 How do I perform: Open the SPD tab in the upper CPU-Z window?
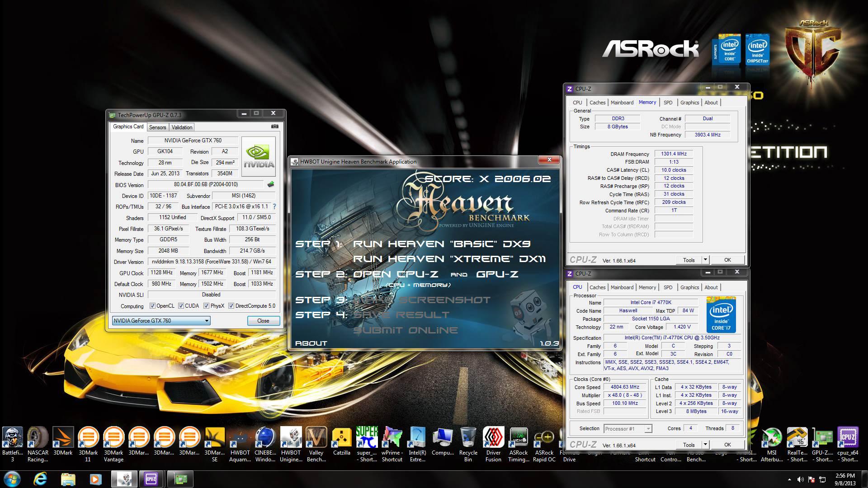[x=668, y=103]
